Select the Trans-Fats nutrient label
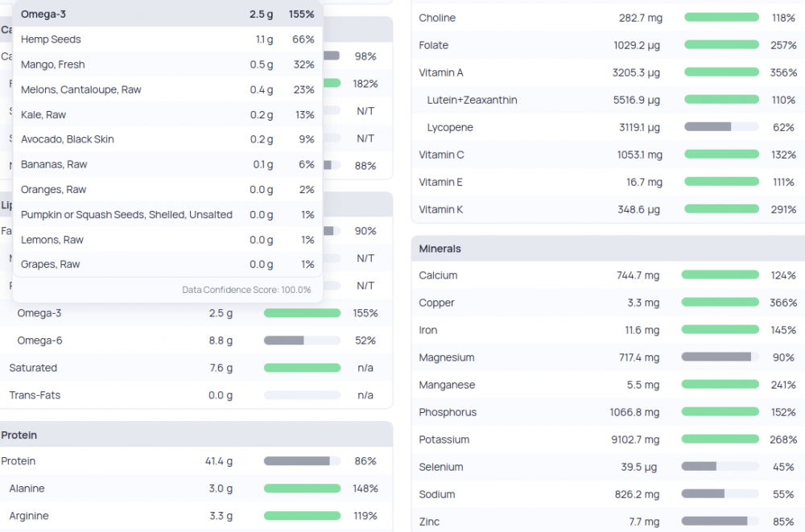805x532 pixels. [35, 395]
